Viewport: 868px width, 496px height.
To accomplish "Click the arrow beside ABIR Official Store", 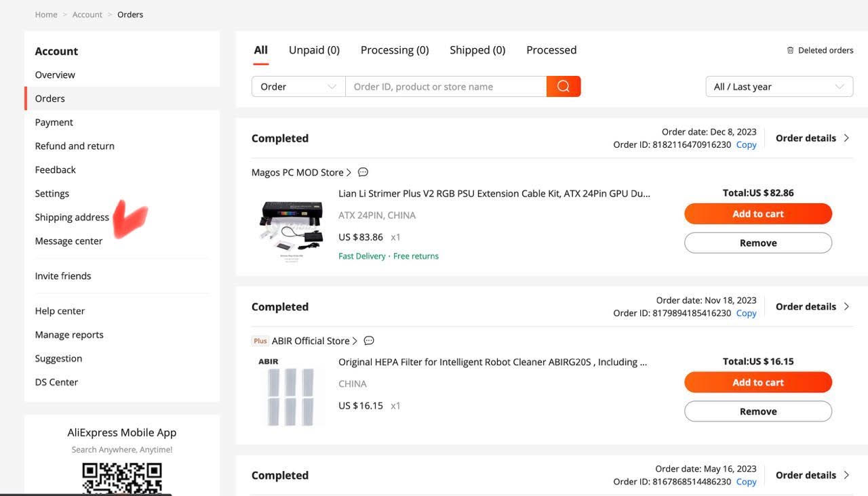I will pos(355,341).
